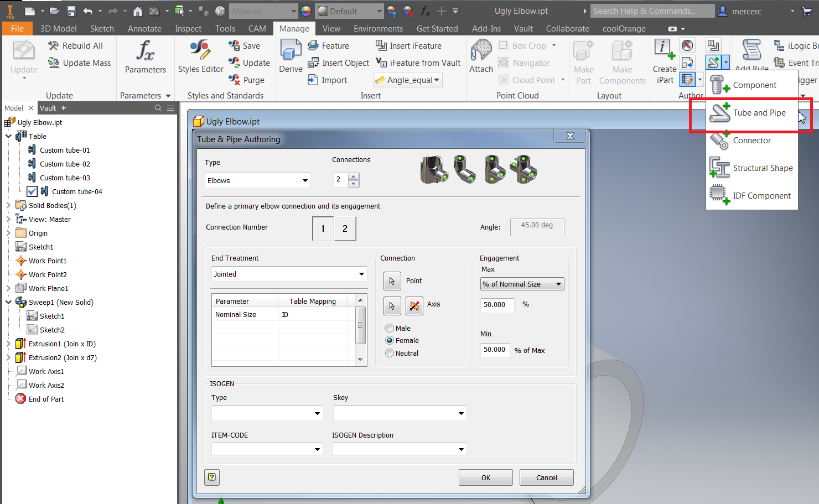The image size is (819, 504).
Task: Open the ISOGEN Type dropdown
Action: [x=267, y=413]
